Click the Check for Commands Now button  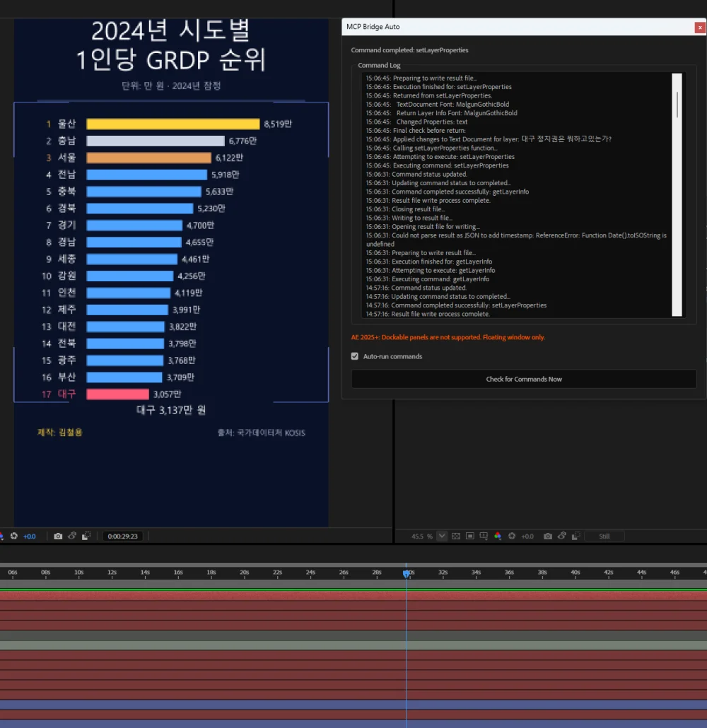point(524,379)
